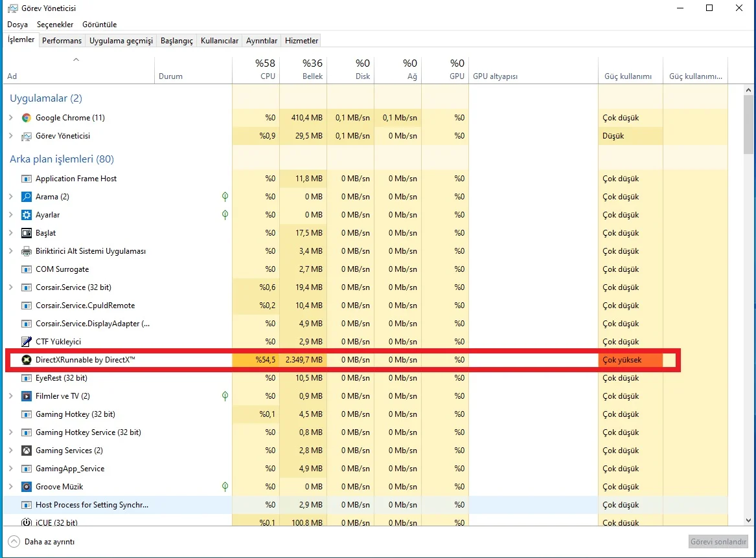Image resolution: width=756 pixels, height=558 pixels.
Task: Switch to the Performans tab
Action: [x=62, y=41]
